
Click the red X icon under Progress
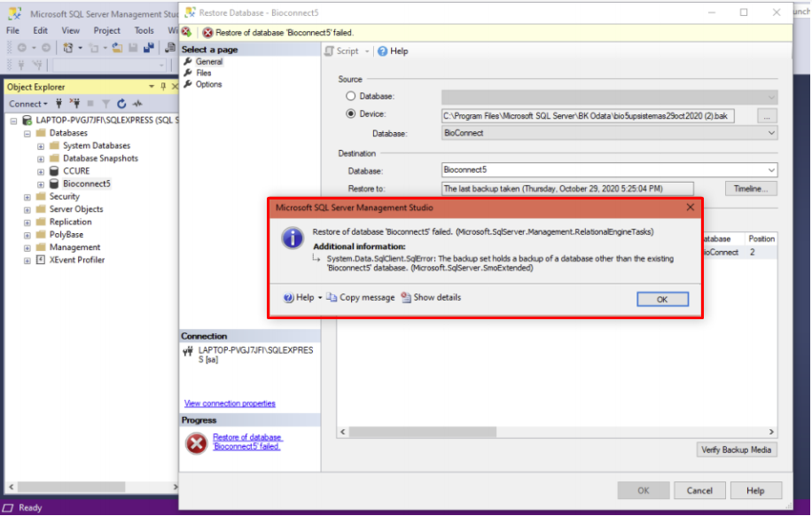point(196,443)
